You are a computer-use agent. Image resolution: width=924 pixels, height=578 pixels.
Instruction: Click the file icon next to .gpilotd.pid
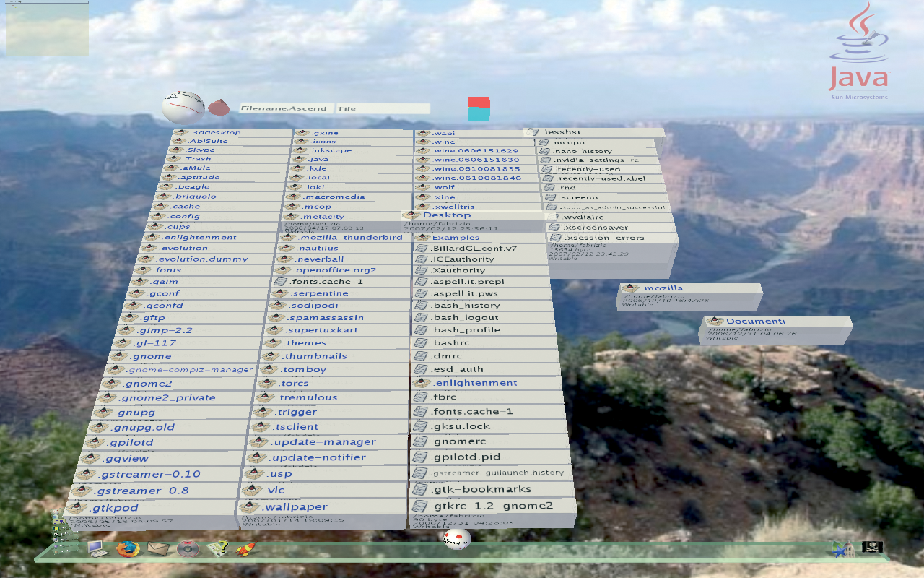point(420,457)
